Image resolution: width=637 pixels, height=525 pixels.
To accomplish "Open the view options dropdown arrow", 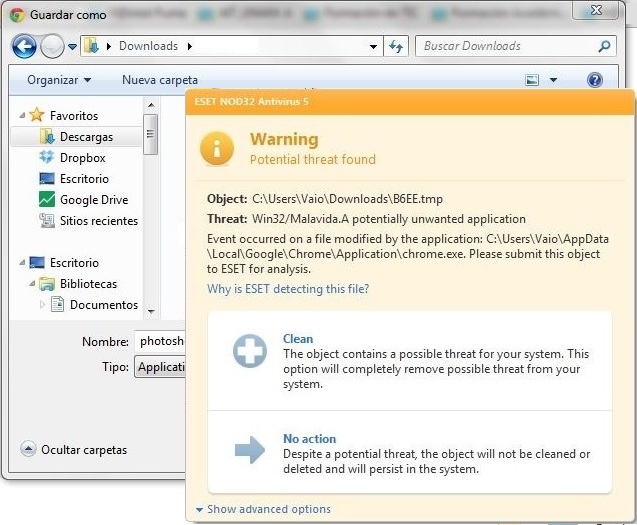I will (x=553, y=80).
